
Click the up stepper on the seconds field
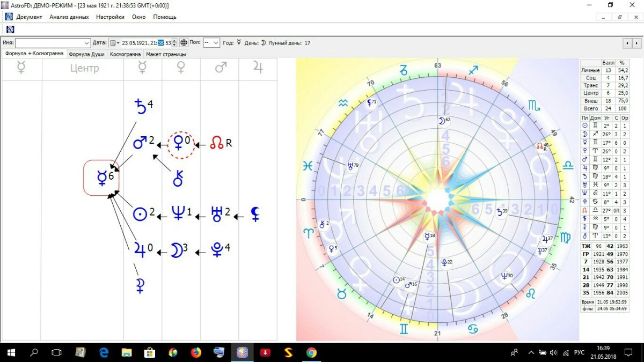174,40
